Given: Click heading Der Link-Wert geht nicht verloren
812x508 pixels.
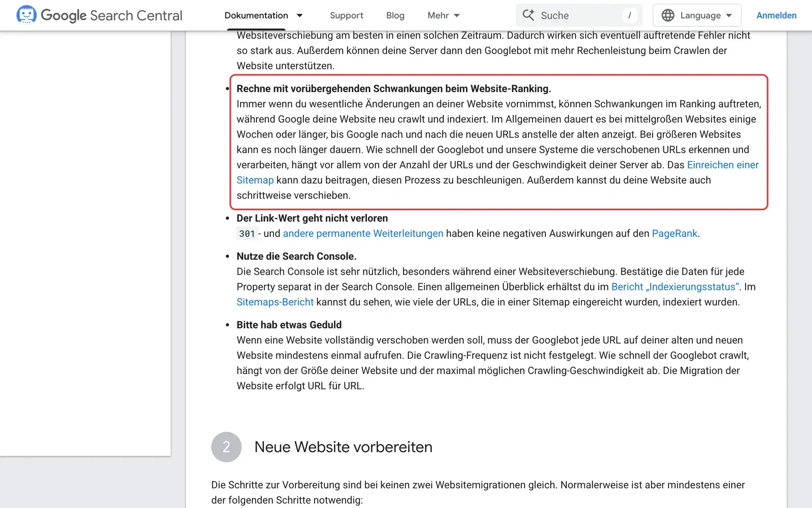Looking at the screenshot, I should (312, 218).
